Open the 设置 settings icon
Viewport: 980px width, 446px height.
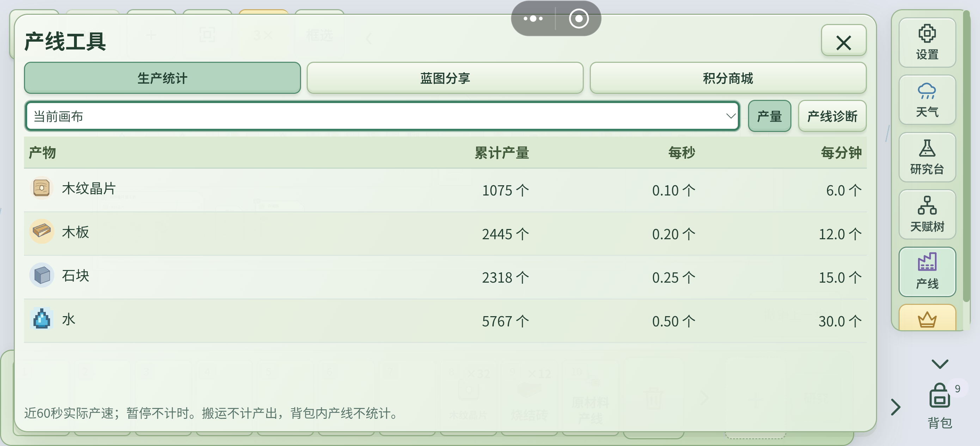[927, 42]
